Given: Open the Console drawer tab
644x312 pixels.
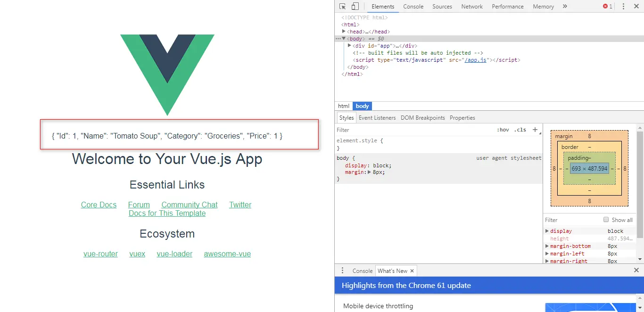Looking at the screenshot, I should (x=363, y=271).
